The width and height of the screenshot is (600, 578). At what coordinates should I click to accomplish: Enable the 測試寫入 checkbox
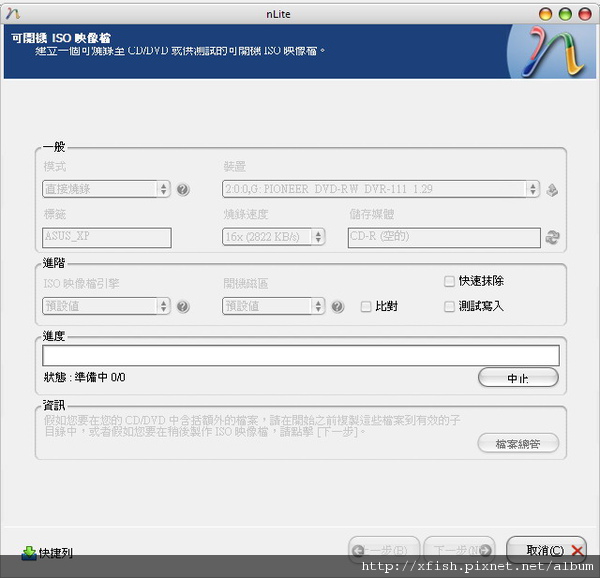[449, 306]
